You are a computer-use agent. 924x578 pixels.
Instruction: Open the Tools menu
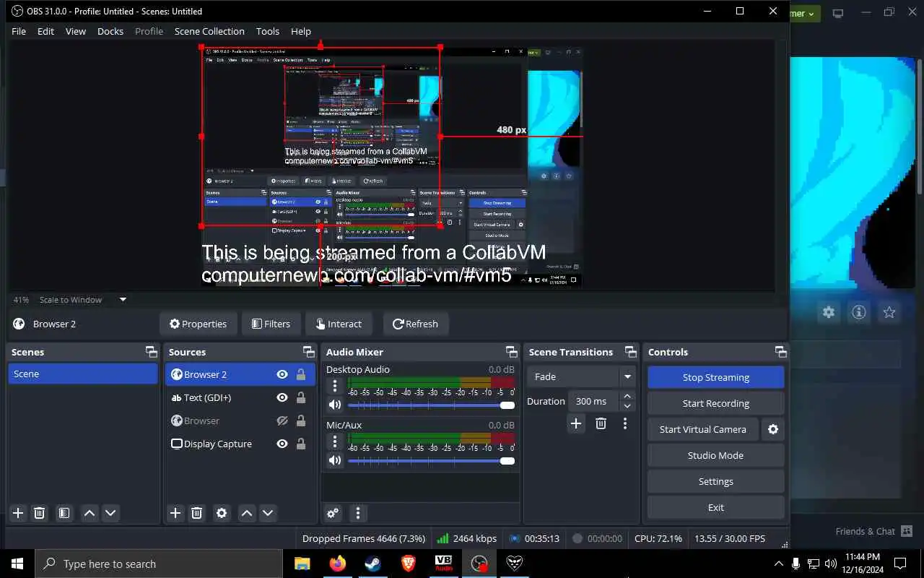coord(268,31)
